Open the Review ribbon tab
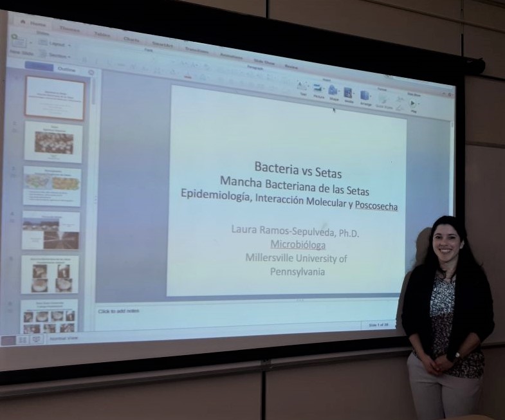Image resolution: width=505 pixels, height=420 pixels. pos(291,66)
